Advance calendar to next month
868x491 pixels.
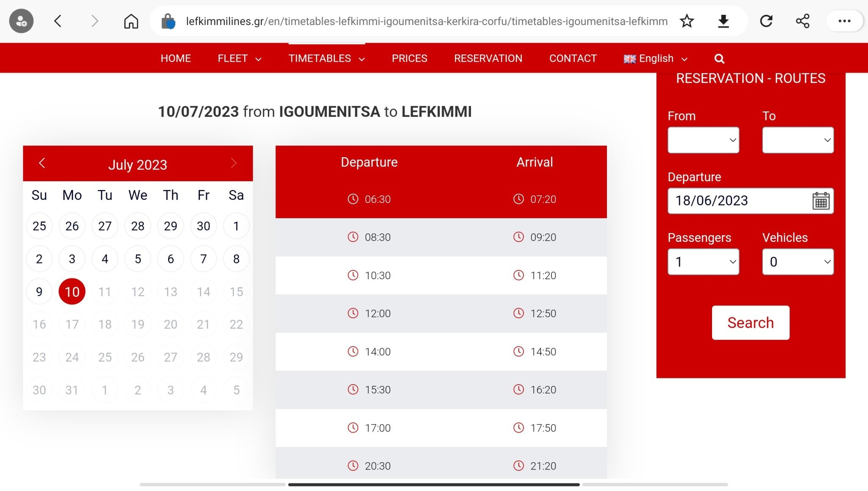234,164
